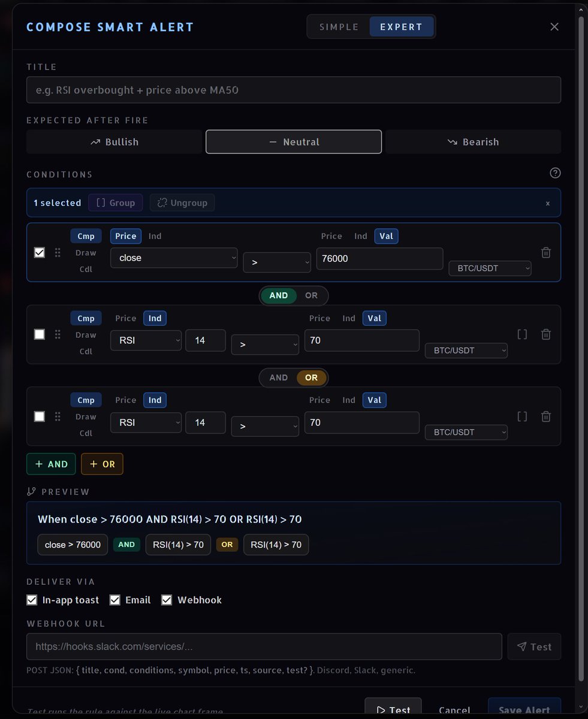
Task: Click group brackets icon in last RSI row
Action: 522,416
